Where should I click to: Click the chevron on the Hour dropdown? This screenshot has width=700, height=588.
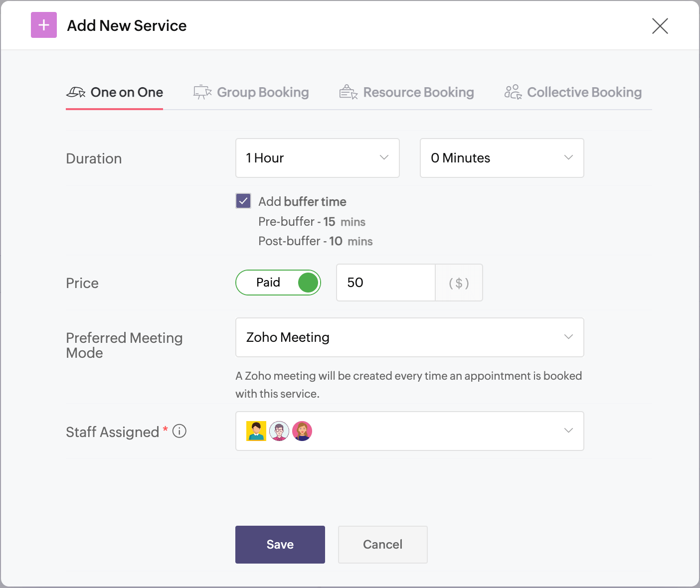384,157
